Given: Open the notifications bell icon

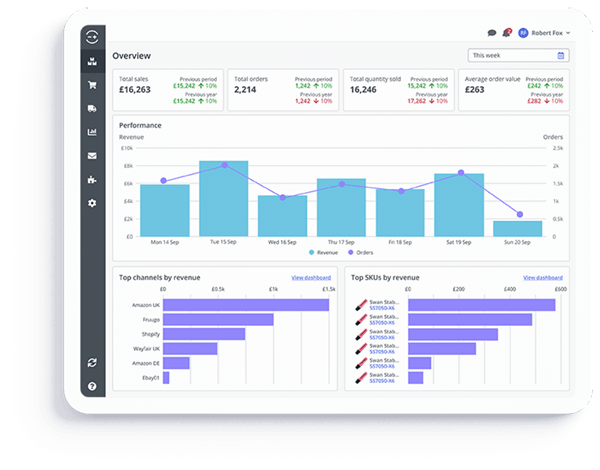Looking at the screenshot, I should pyautogui.click(x=507, y=33).
